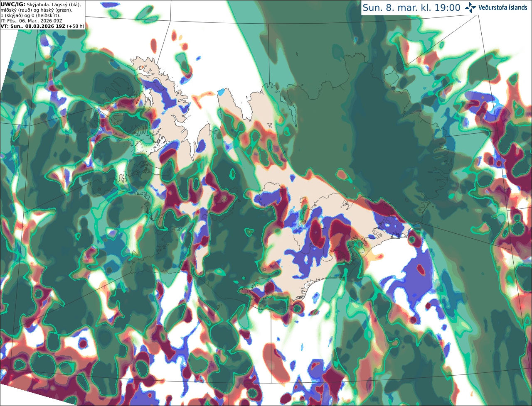Click the 'VT: Sun.. 08.03.2026 19Z' valid time
The height and width of the screenshot is (406, 532).
[x=33, y=26]
